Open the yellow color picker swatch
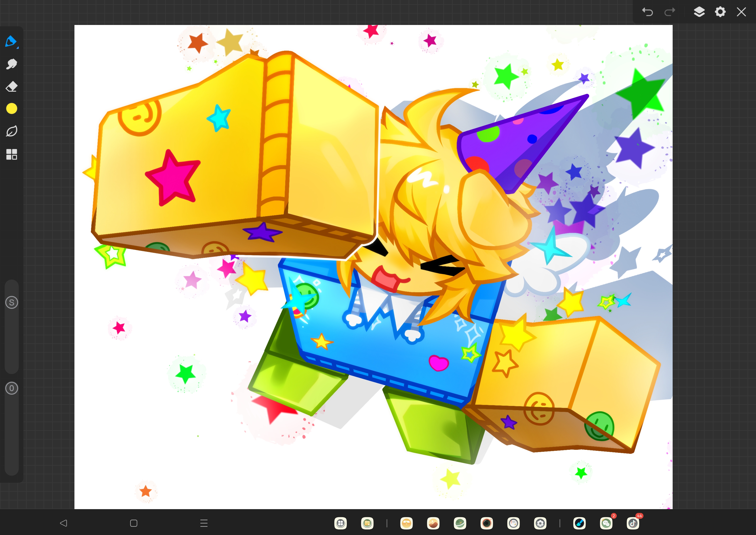Image resolution: width=756 pixels, height=535 pixels. (12, 108)
